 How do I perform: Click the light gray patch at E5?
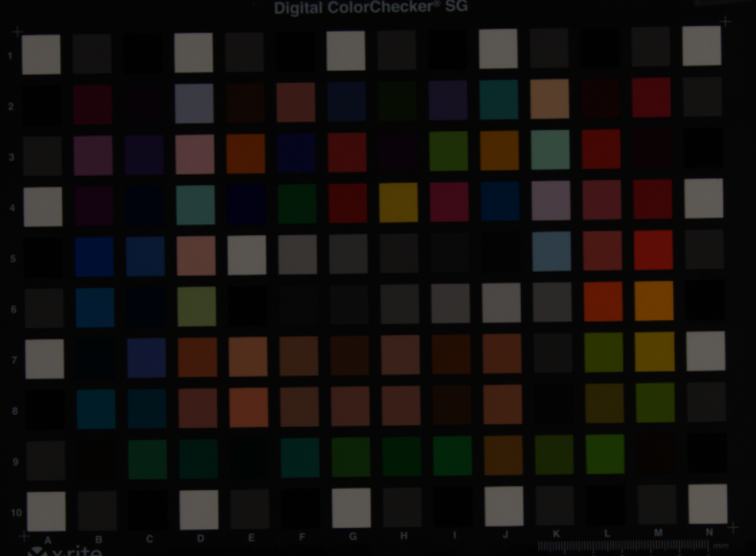click(246, 255)
